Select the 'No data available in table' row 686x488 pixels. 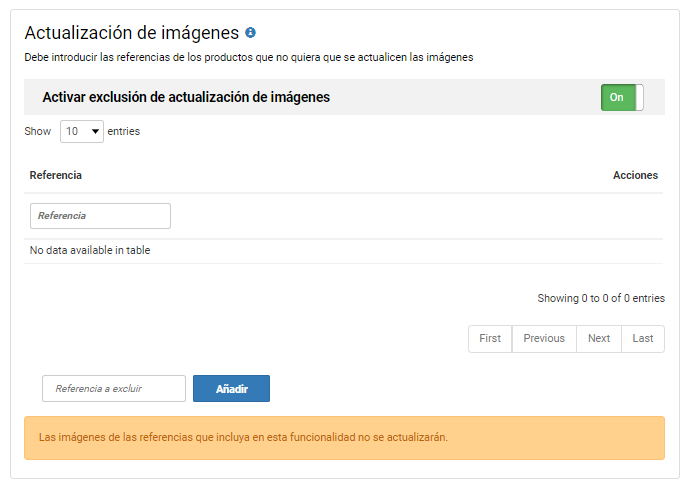tap(90, 250)
